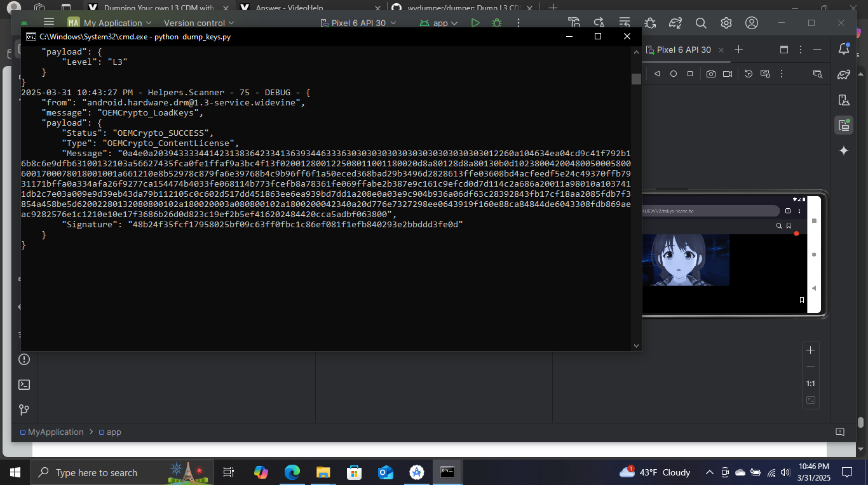868x485 pixels.
Task: Switch to Answer - VideoHelp browser tab
Action: (x=311, y=8)
